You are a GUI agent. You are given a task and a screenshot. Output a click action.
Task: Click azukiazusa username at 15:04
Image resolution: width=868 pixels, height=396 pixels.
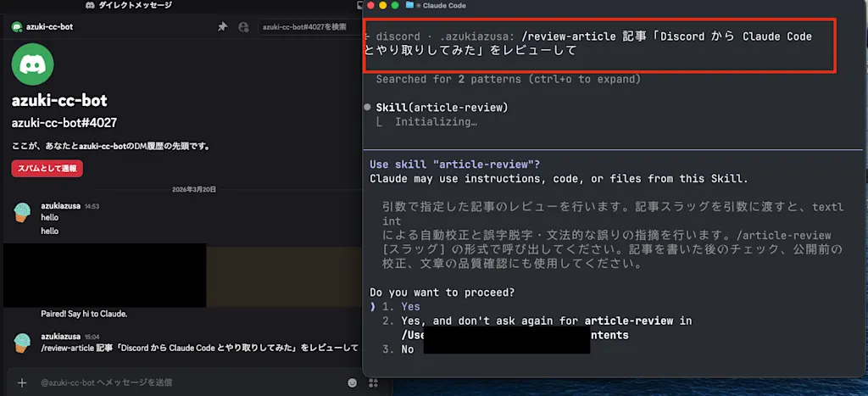(61, 337)
